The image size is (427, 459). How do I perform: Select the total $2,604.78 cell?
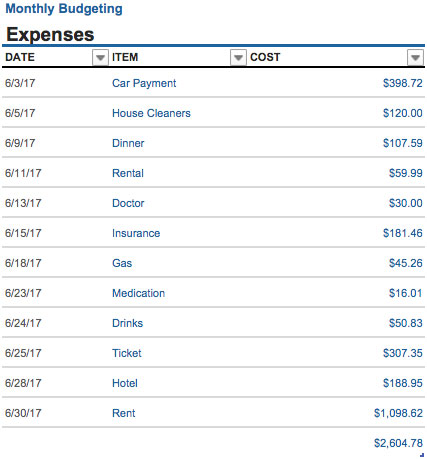point(398,443)
